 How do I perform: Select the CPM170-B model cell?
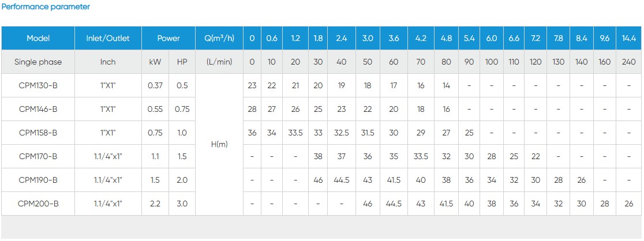tap(38, 156)
